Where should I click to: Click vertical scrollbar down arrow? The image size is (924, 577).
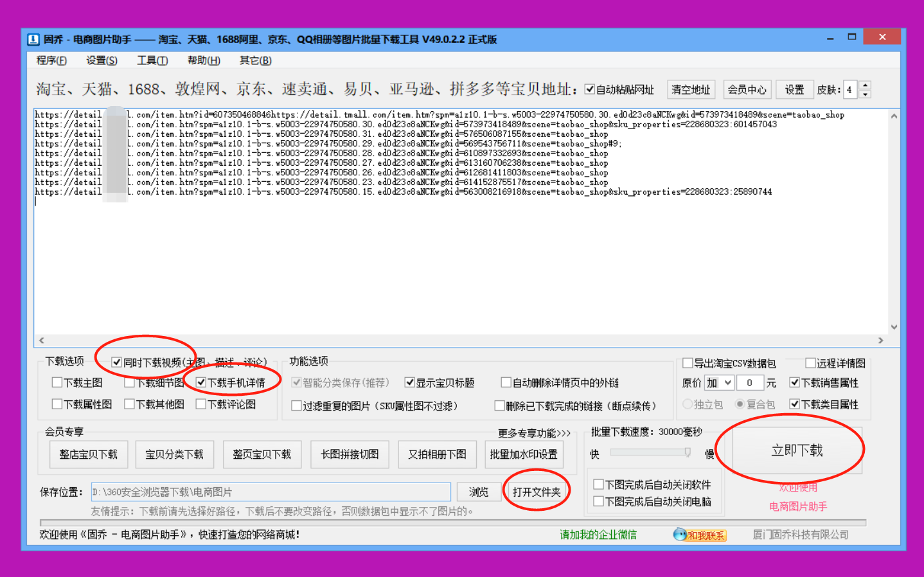click(894, 328)
